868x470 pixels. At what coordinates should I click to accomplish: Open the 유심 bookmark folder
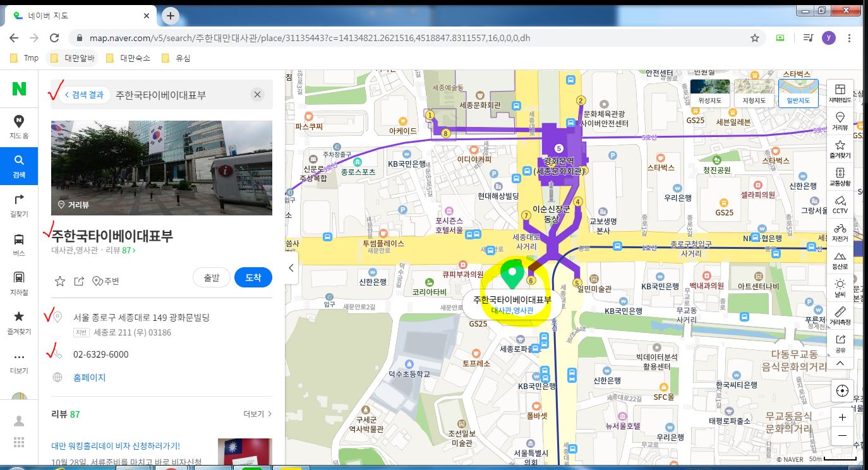click(176, 58)
